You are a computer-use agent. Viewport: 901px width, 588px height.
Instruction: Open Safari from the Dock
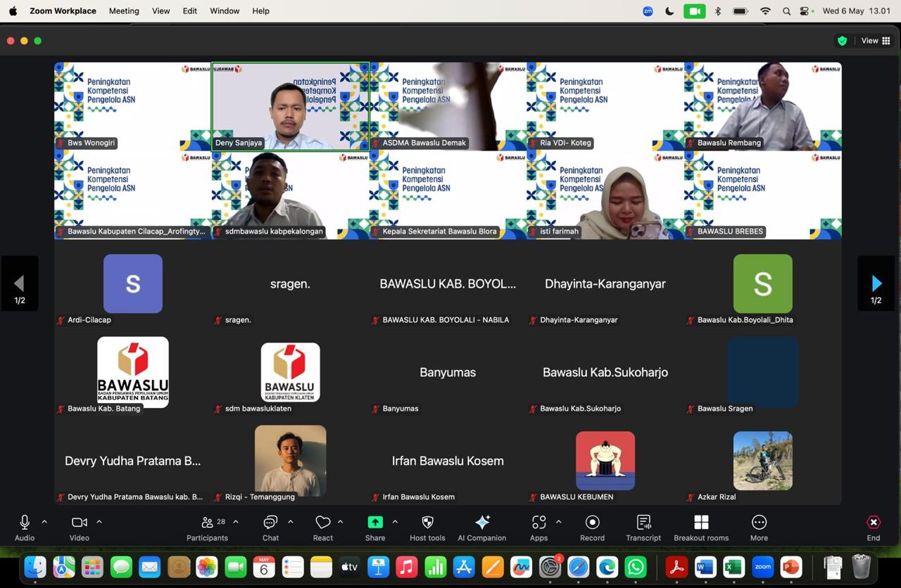click(x=579, y=567)
